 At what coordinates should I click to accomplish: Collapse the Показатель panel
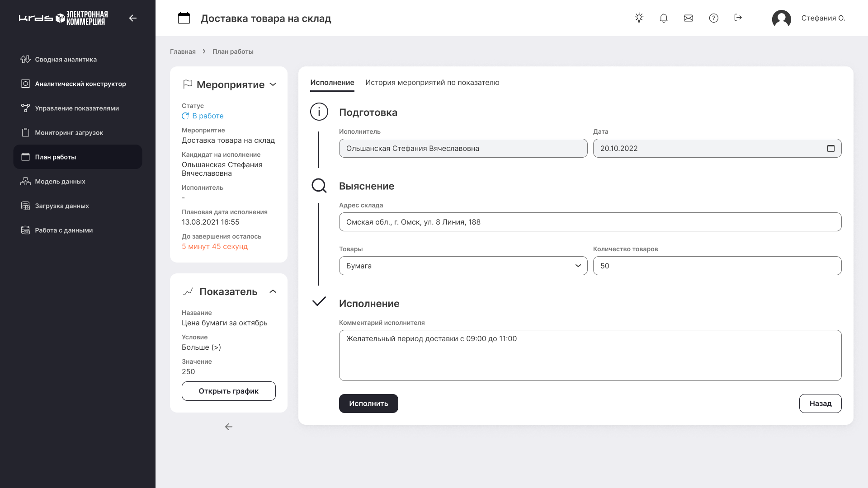point(273,292)
